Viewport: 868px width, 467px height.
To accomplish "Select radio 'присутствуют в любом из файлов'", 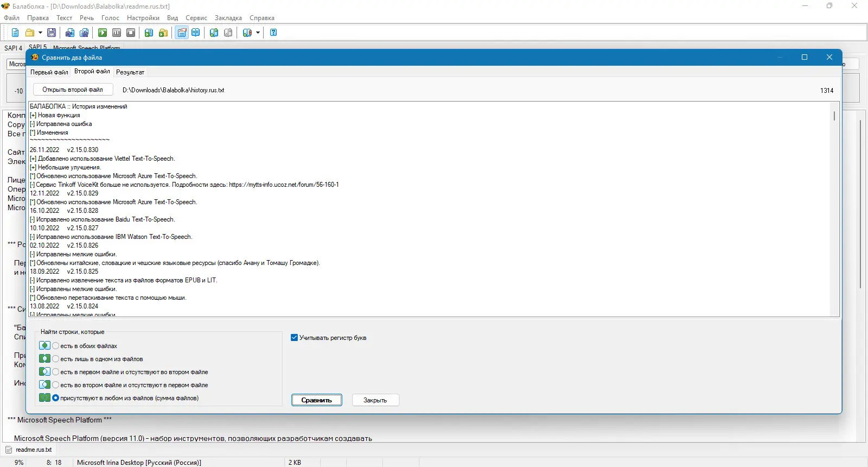I will 56,398.
